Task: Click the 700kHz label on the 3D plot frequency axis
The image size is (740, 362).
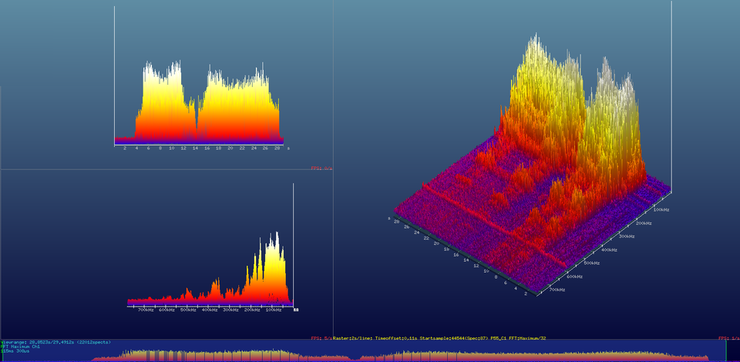Action: pos(557,290)
